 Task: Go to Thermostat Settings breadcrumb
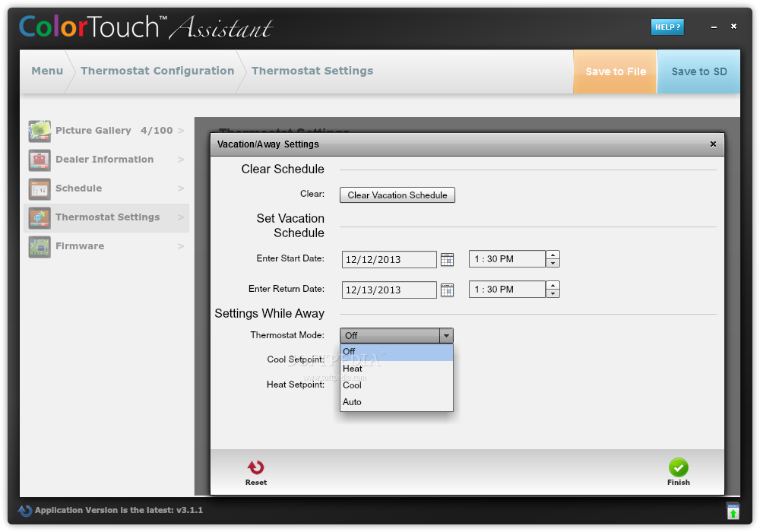312,71
